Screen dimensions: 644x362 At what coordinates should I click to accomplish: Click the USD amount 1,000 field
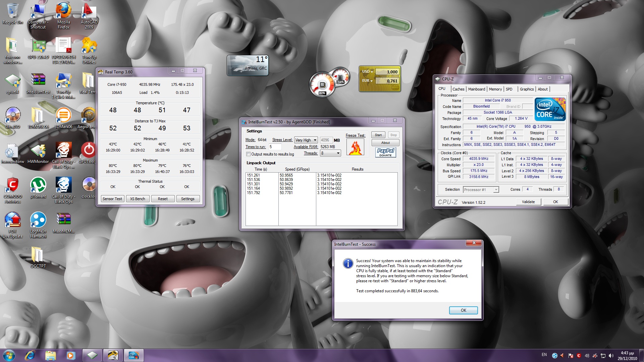click(x=387, y=72)
